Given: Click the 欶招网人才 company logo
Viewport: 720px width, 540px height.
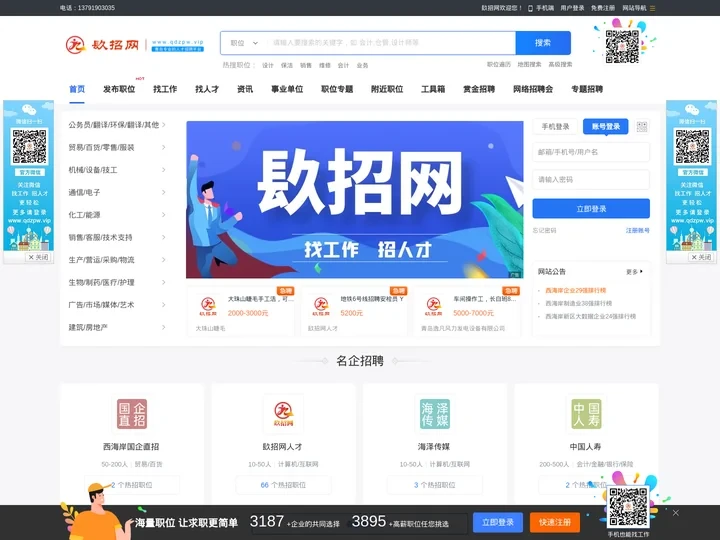Looking at the screenshot, I should pyautogui.click(x=283, y=414).
